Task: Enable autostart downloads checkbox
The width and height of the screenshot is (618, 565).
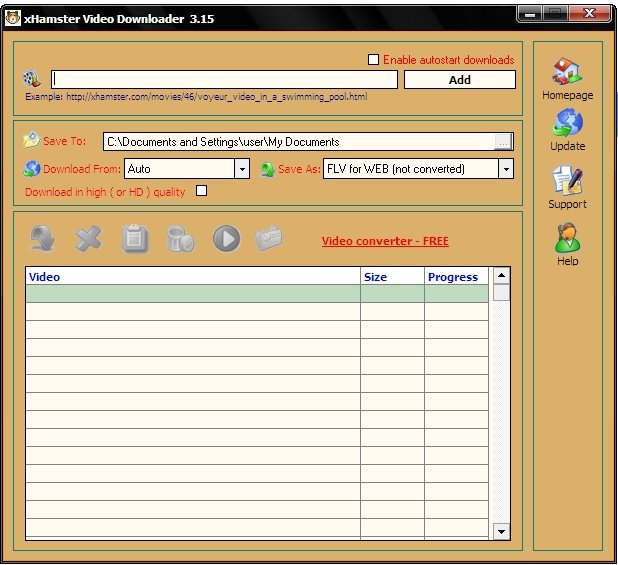Action: (373, 59)
